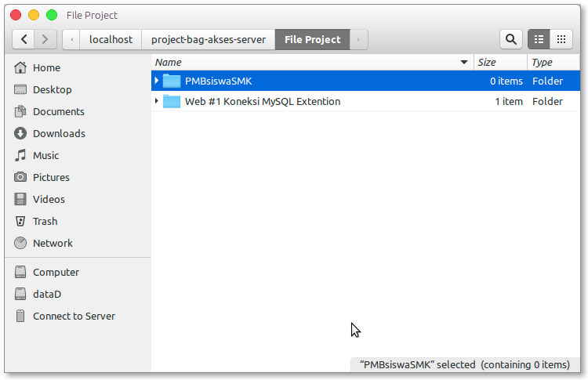Go forward with the right arrow

tap(45, 39)
